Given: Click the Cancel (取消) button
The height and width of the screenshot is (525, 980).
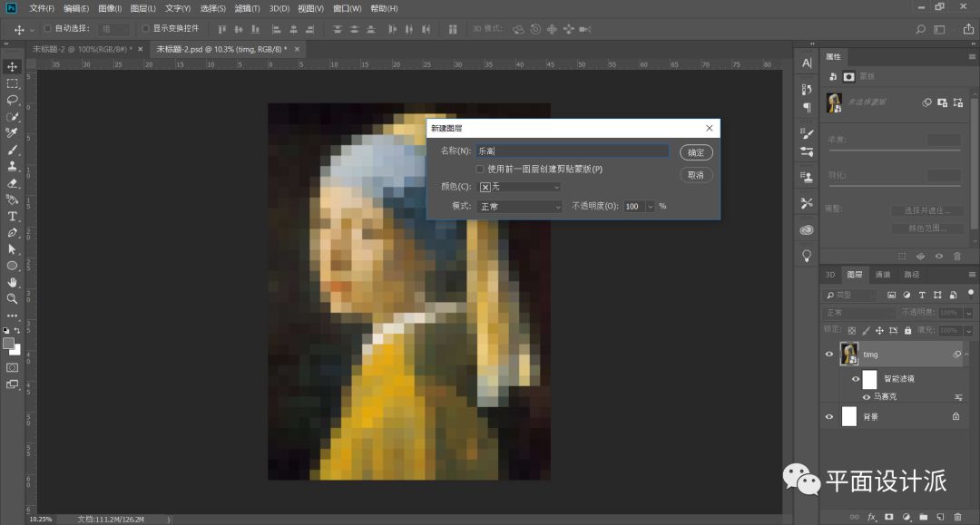Looking at the screenshot, I should [x=696, y=175].
